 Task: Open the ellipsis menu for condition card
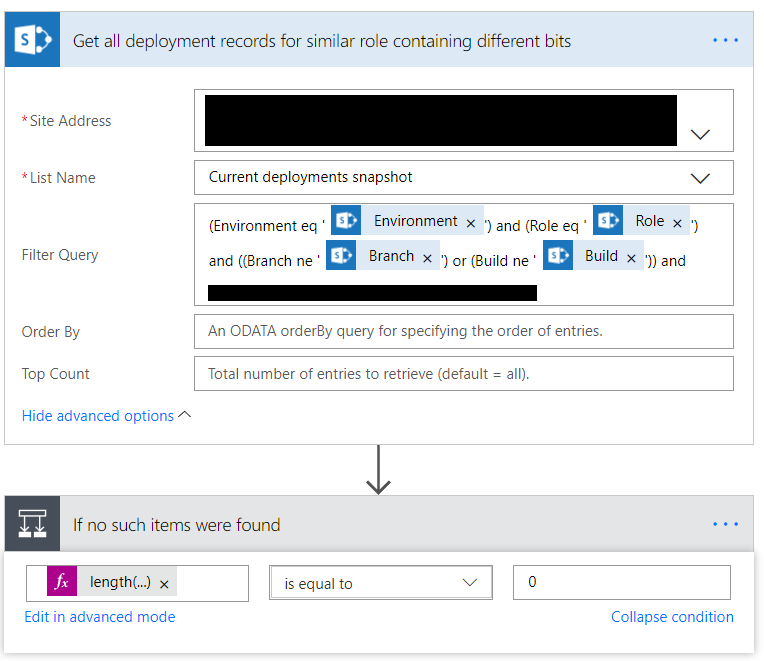click(725, 524)
